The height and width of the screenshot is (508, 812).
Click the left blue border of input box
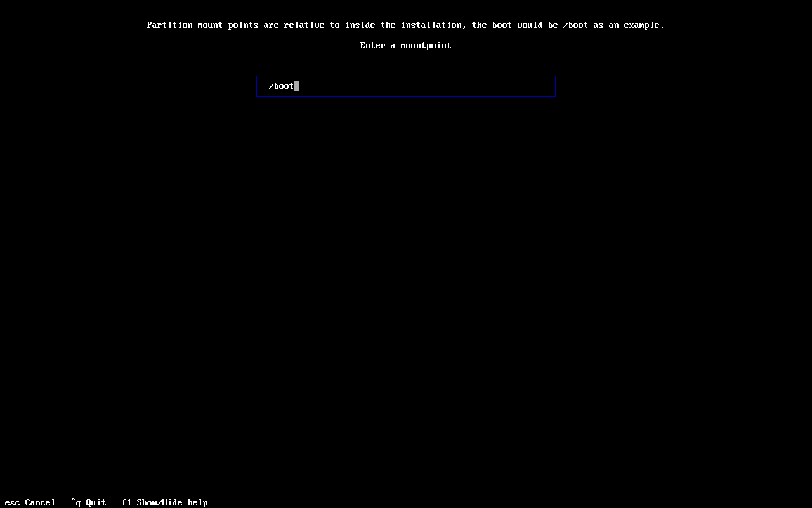point(257,86)
